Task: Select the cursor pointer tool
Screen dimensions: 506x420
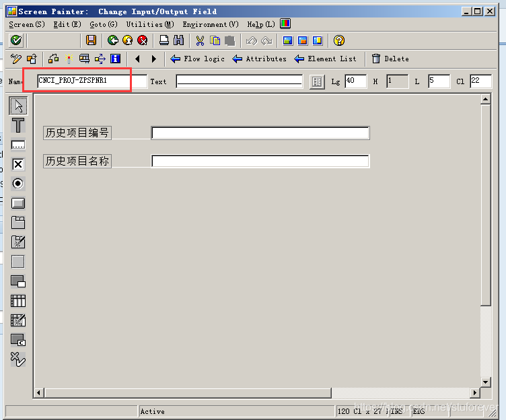Action: coord(18,106)
